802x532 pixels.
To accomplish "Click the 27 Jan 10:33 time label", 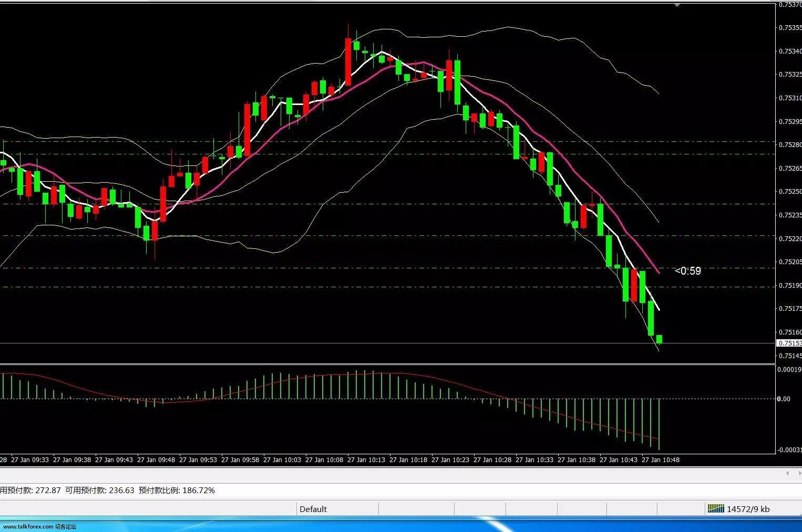I will pyautogui.click(x=534, y=460).
